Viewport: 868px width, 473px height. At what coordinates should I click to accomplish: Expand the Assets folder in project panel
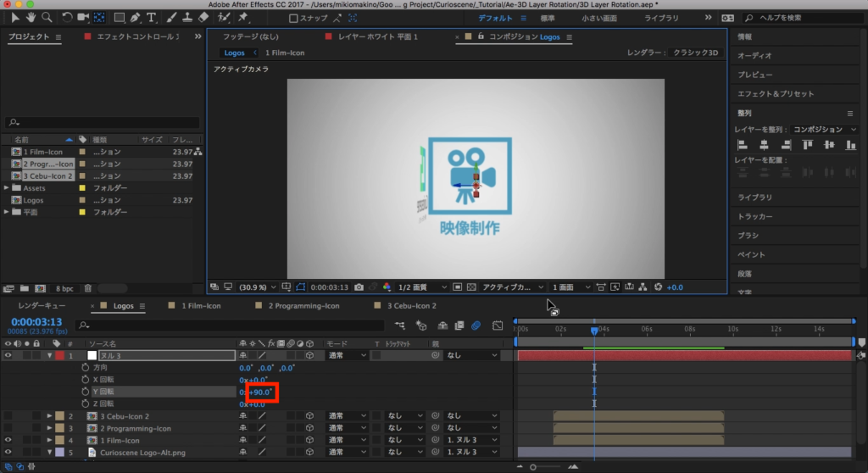[7, 187]
